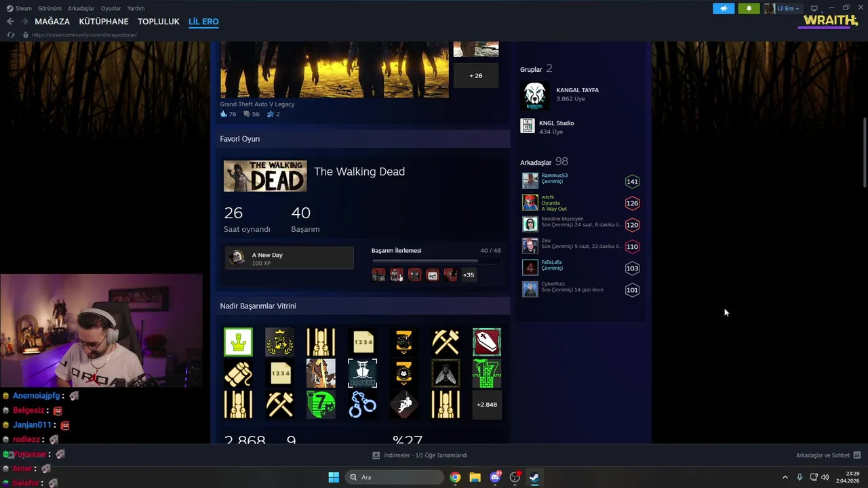Open the A New Day badge icon

[237, 258]
